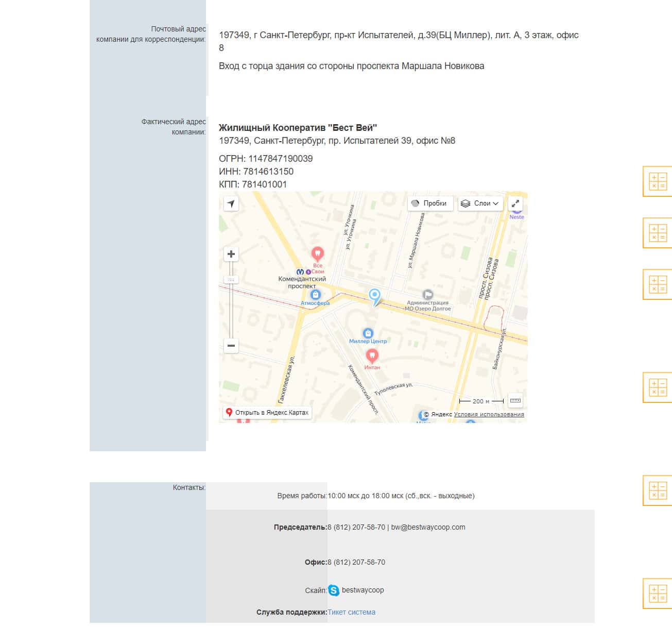This screenshot has height=627, width=672.
Task: Click the Служба поддержки label
Action: tap(292, 612)
